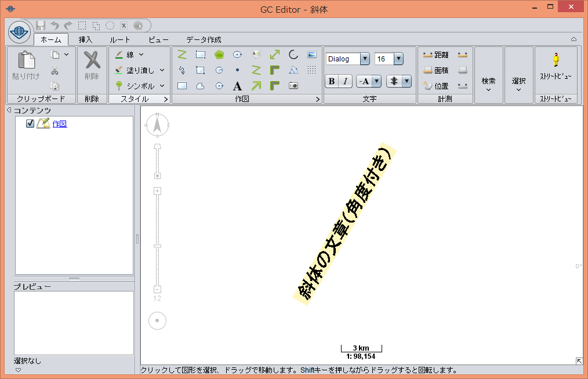Click the paste-style stamp icon below scissors
Image resolution: width=588 pixels, height=379 pixels.
point(55,86)
